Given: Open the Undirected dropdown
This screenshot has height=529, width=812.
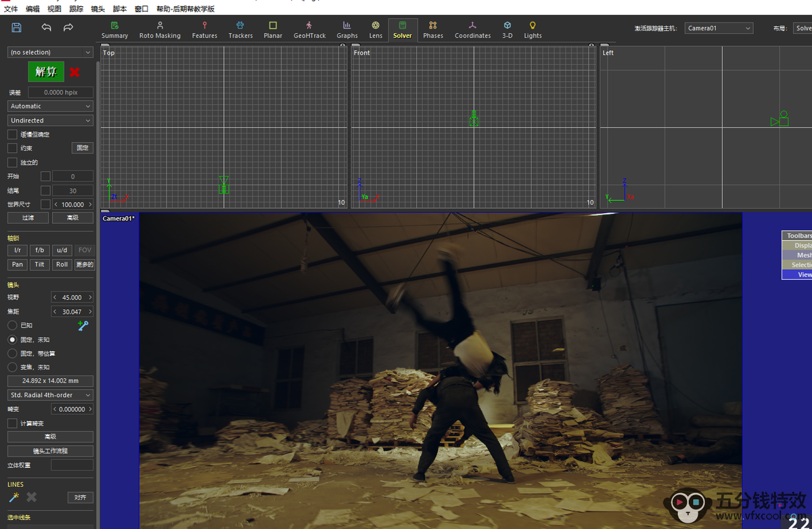Looking at the screenshot, I should [x=51, y=120].
